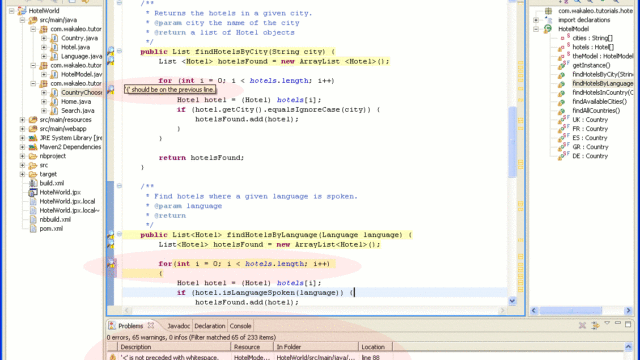Sort problems by In Folder column
This screenshot has height=360, width=640.
point(316,347)
